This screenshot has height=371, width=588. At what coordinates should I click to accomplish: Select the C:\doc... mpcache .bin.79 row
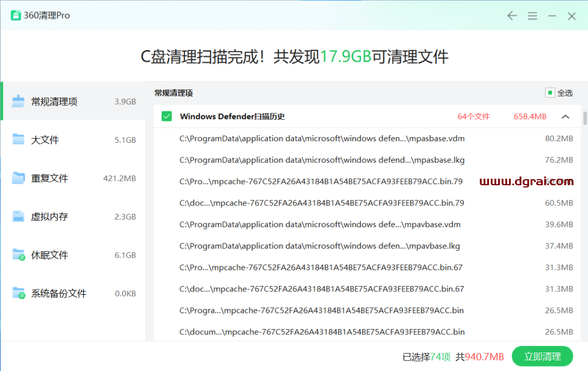click(367, 203)
